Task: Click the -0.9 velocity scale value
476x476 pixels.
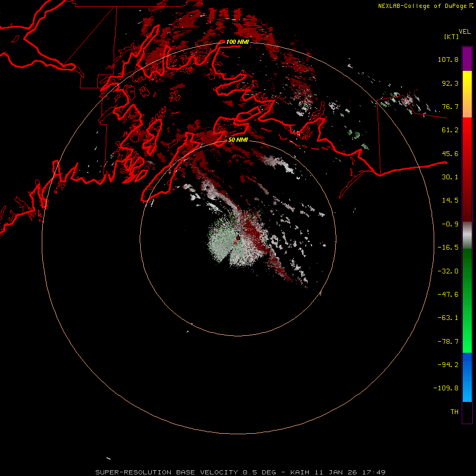Action: pos(450,224)
